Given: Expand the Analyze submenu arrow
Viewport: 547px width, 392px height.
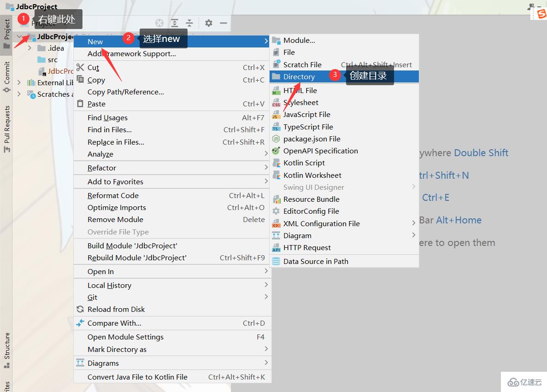Looking at the screenshot, I should (266, 153).
